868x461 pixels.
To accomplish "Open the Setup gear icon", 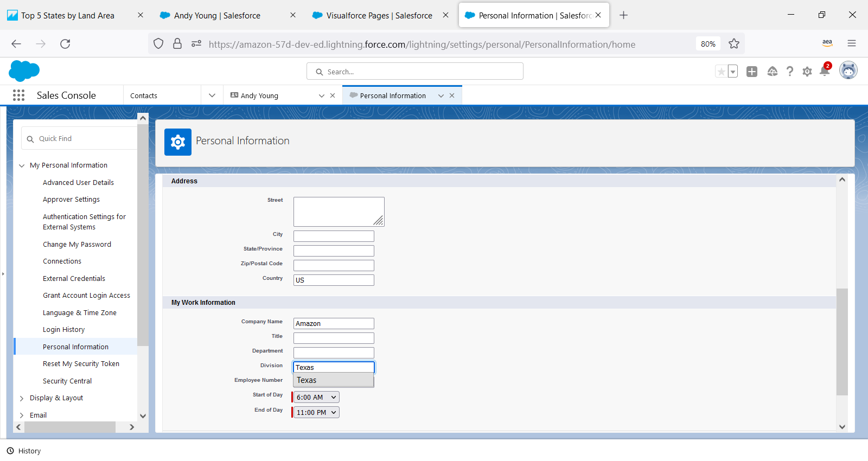I will [807, 72].
